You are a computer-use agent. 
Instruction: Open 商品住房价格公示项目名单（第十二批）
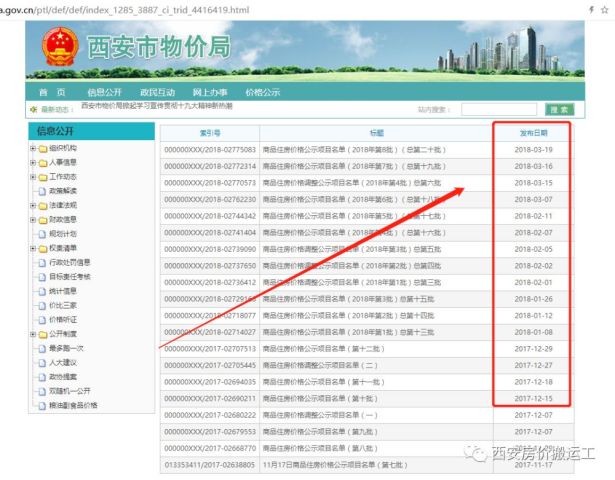tap(324, 349)
